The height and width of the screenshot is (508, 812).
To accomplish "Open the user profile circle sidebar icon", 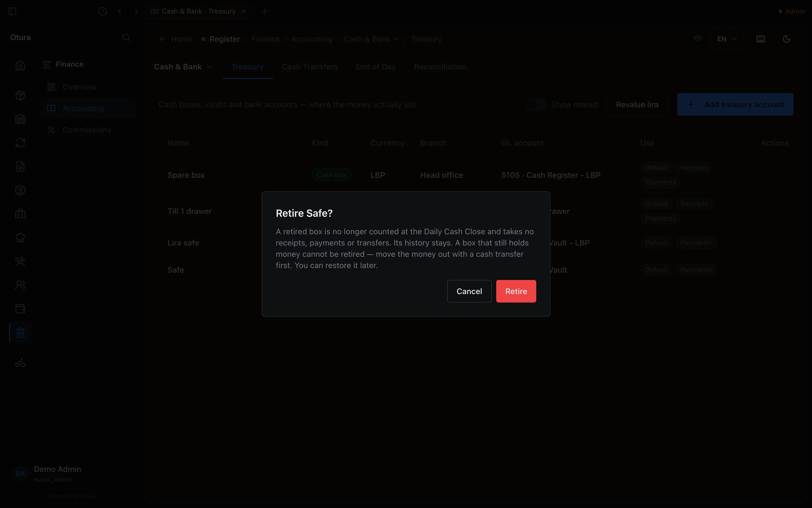I will point(20,190).
